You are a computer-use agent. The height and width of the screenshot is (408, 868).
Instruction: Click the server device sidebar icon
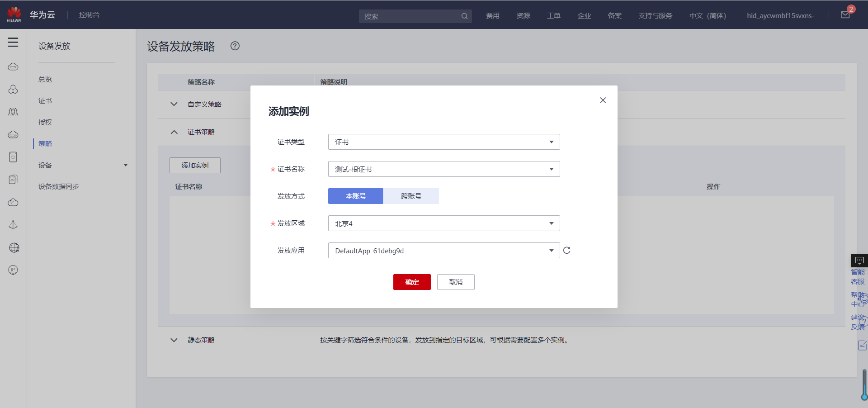tap(13, 157)
